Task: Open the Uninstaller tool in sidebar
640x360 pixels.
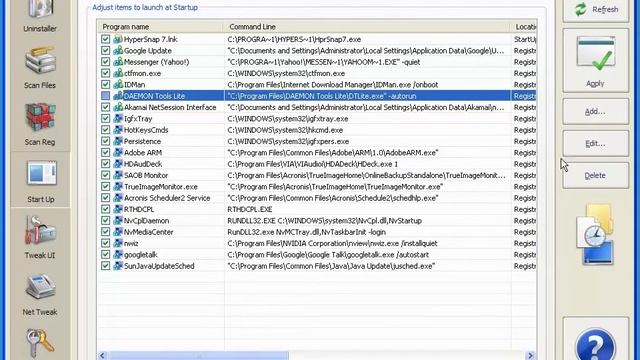Action: 40,16
